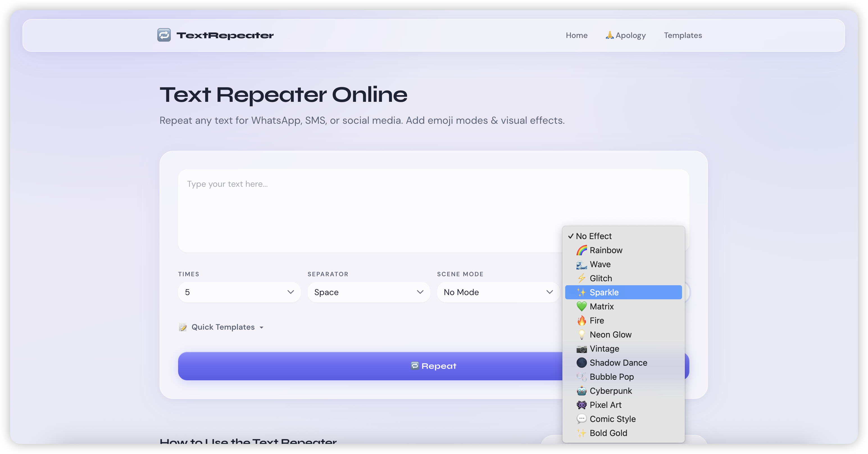Navigate to Home in the top menu
The height and width of the screenshot is (454, 868).
[x=576, y=35]
